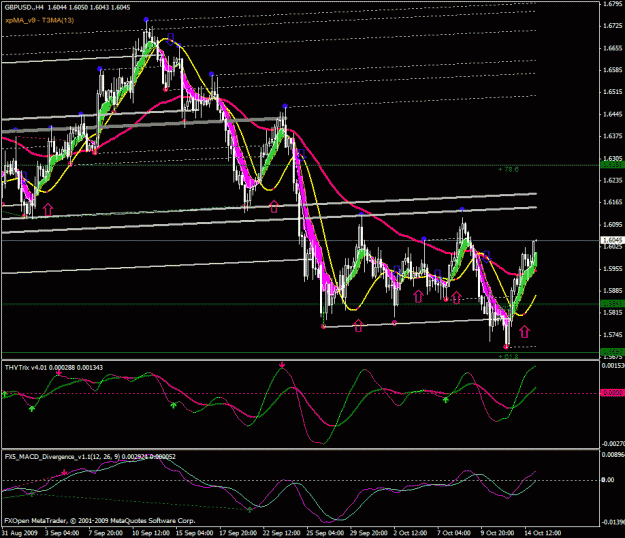Click the 25 Sep 04:00 time label
Screen dimensions: 625x538
325,533
